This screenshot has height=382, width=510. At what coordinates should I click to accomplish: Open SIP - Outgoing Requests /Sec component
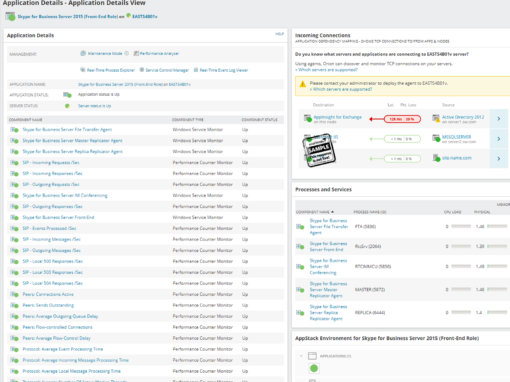tap(51, 184)
